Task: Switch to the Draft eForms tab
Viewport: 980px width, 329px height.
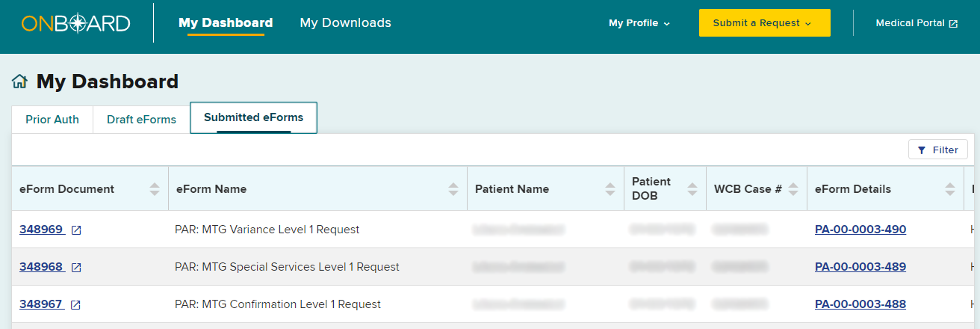Action: [141, 120]
